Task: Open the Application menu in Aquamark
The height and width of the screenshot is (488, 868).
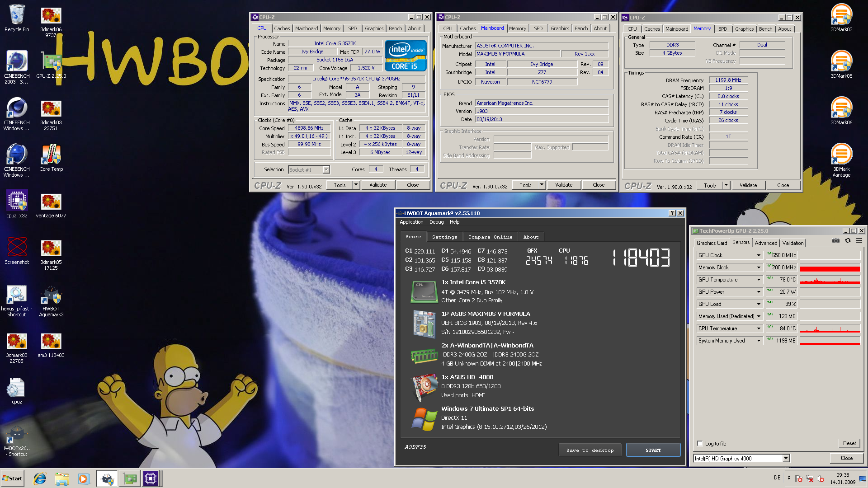Action: click(x=411, y=222)
